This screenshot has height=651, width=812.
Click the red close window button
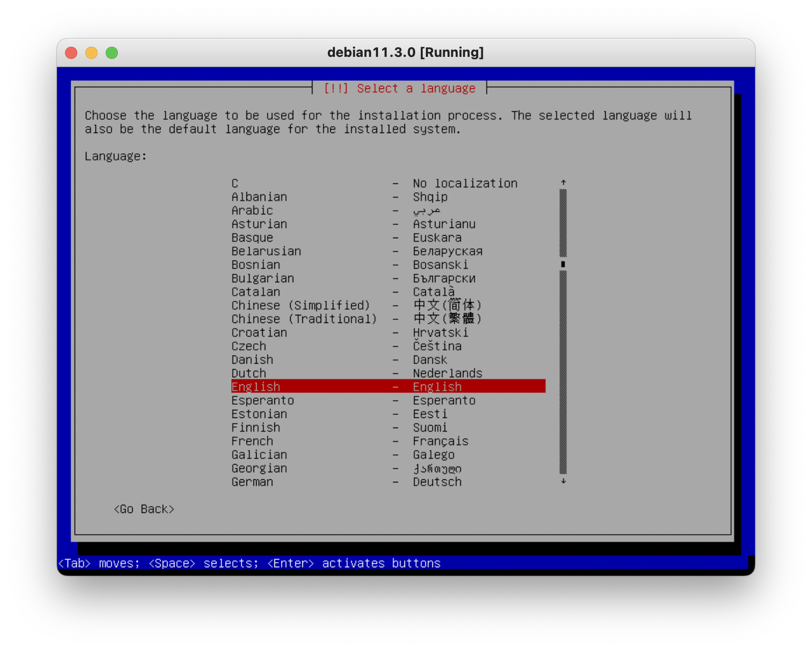(x=71, y=53)
